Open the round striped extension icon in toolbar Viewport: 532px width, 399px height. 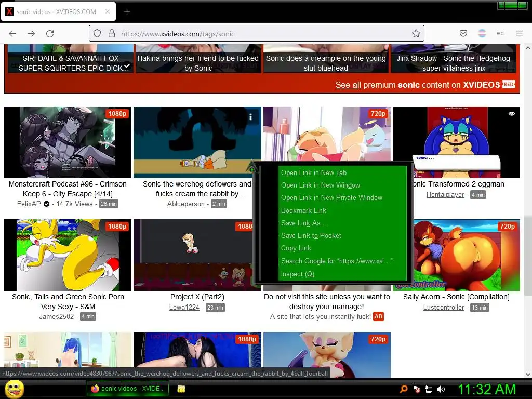482,33
